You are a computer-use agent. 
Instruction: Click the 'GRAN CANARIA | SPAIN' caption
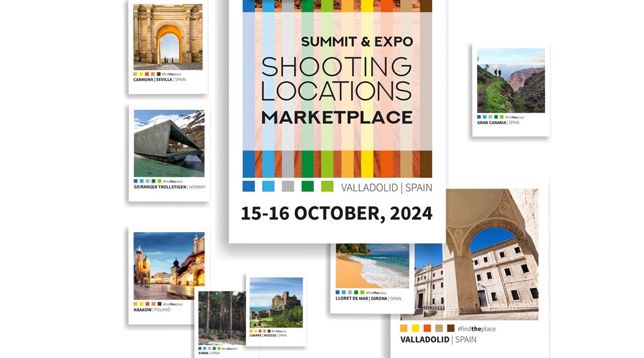tap(498, 123)
